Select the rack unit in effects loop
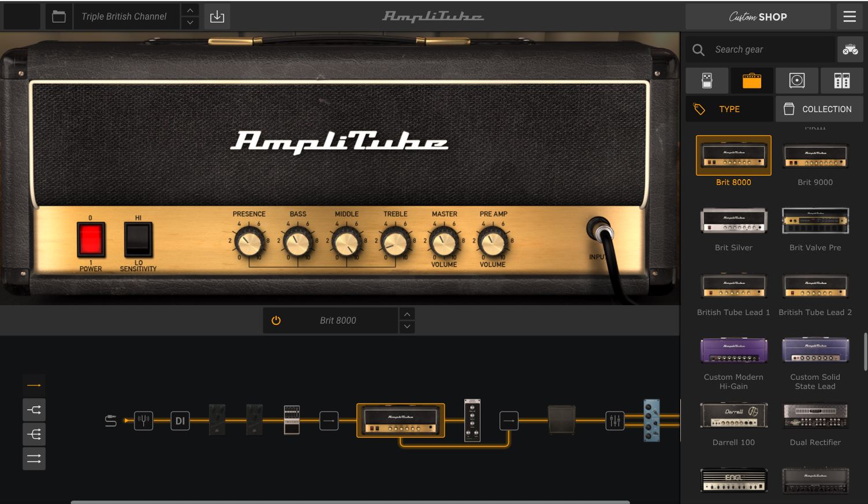This screenshot has width=868, height=504. click(x=472, y=420)
